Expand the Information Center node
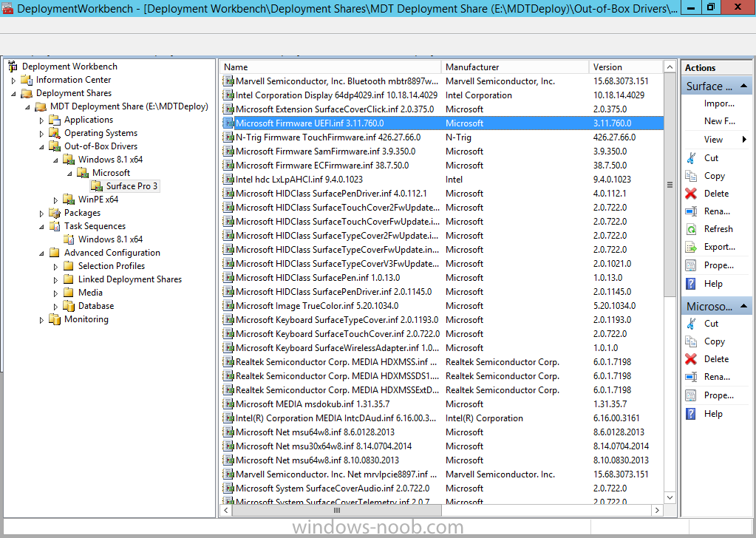The height and width of the screenshot is (538, 756). [x=13, y=81]
